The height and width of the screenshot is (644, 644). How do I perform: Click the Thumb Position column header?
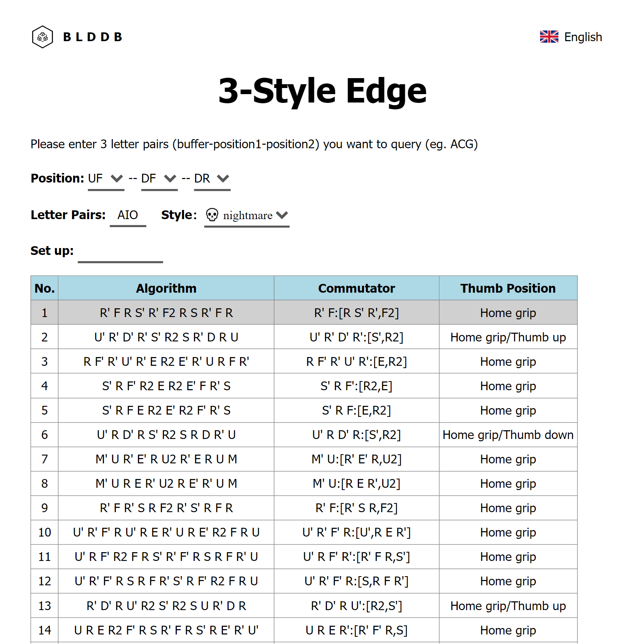tap(508, 288)
